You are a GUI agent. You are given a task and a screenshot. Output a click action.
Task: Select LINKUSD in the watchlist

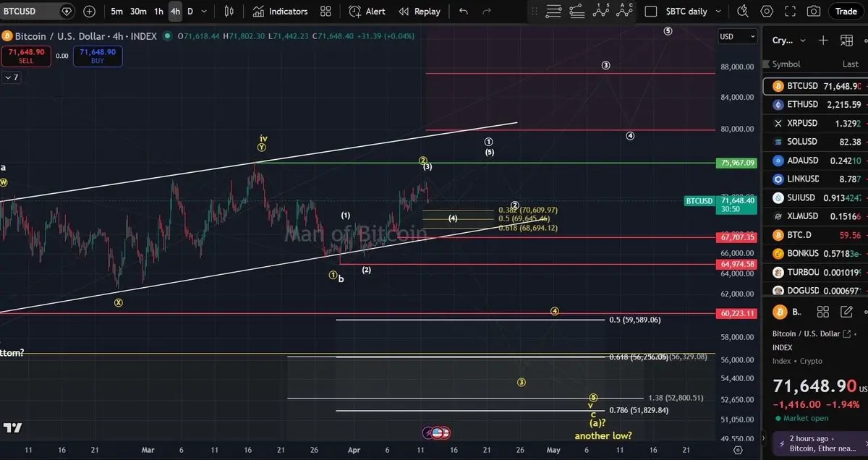click(x=815, y=179)
